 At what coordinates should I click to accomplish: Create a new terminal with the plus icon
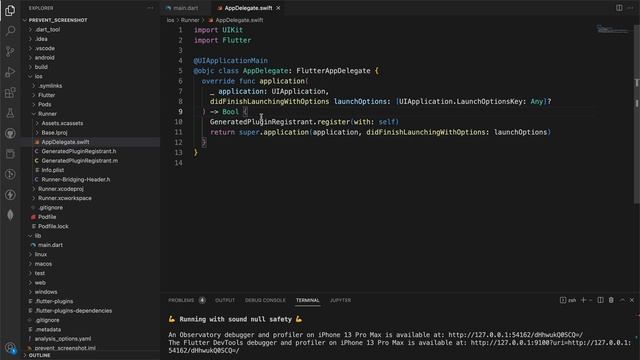[583, 300]
